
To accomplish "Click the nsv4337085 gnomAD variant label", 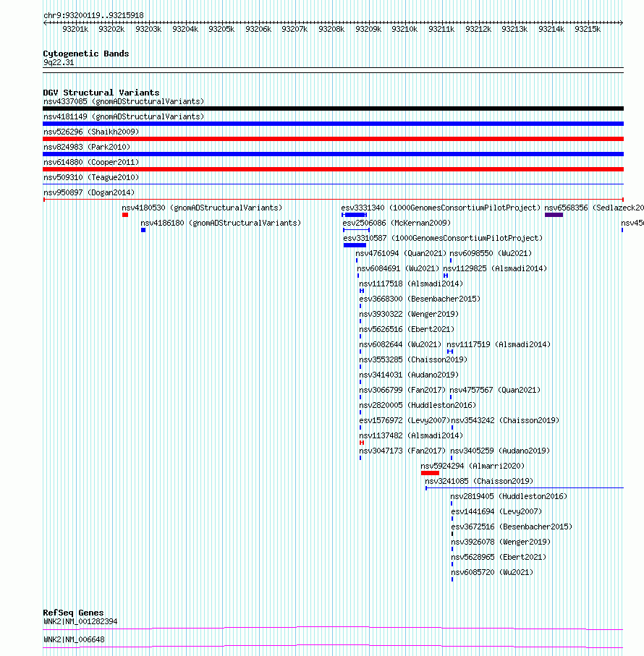I will (124, 102).
